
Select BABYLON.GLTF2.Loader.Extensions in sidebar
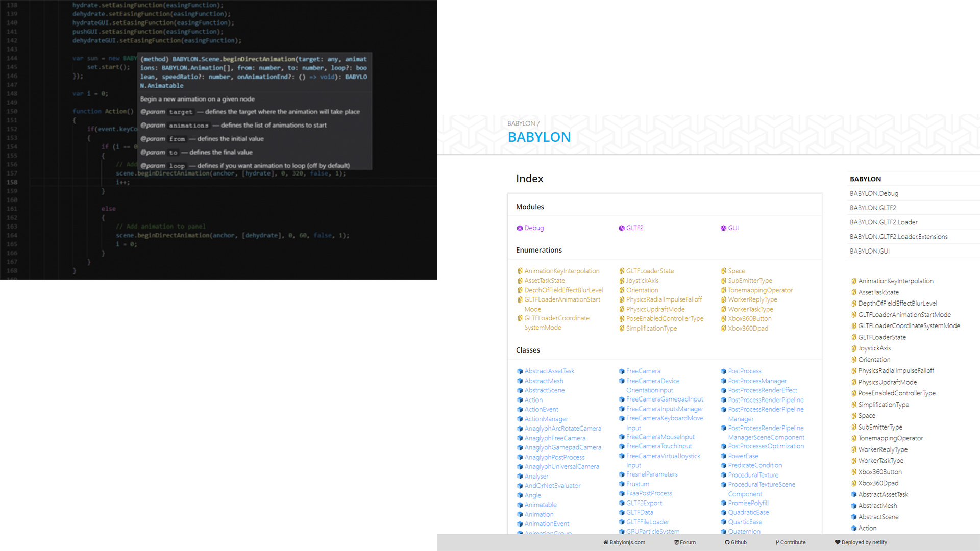[898, 237]
